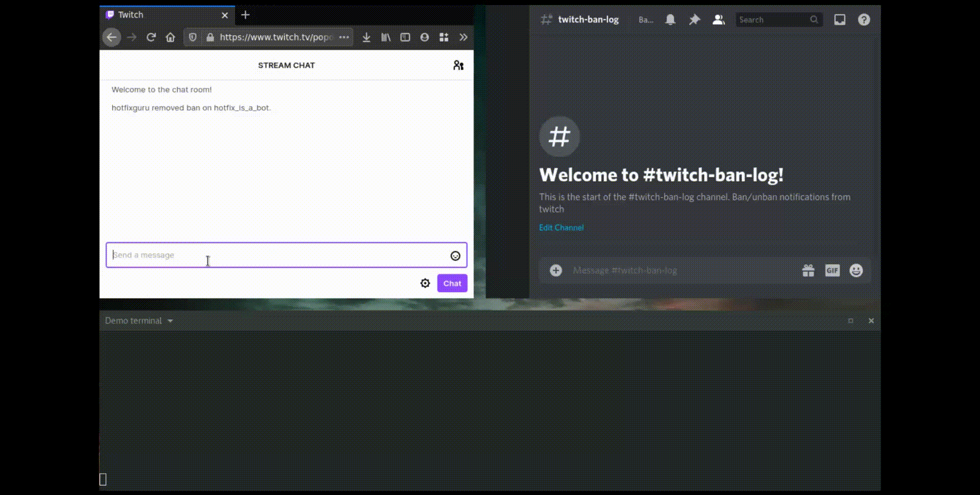Open extensions grid icon in toolbar
Screen dimensions: 980x495
tap(444, 37)
